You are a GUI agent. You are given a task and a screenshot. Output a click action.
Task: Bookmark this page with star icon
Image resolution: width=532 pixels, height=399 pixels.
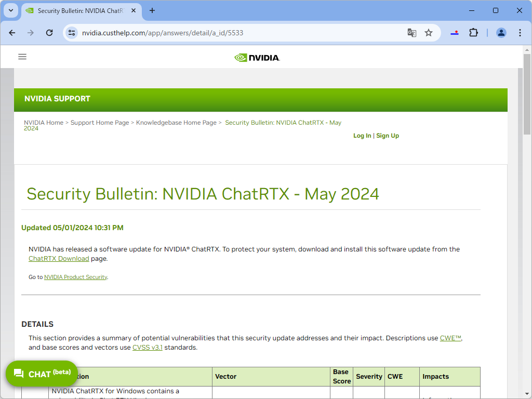click(429, 33)
